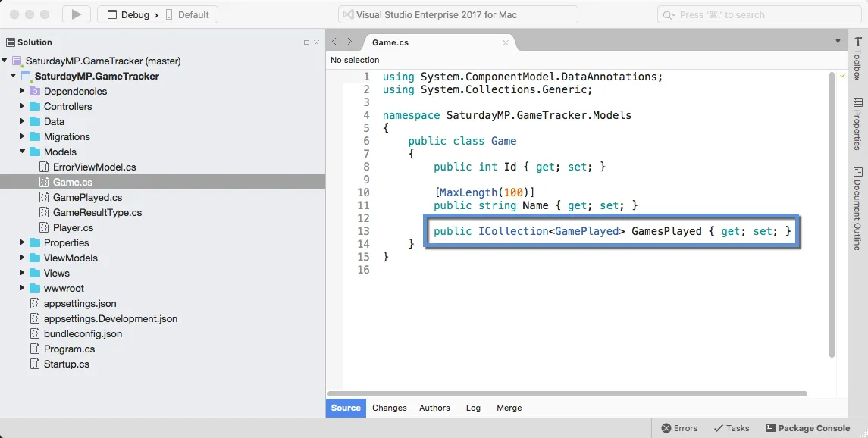868x438 pixels.
Task: Show the Errors pad
Action: click(x=679, y=428)
